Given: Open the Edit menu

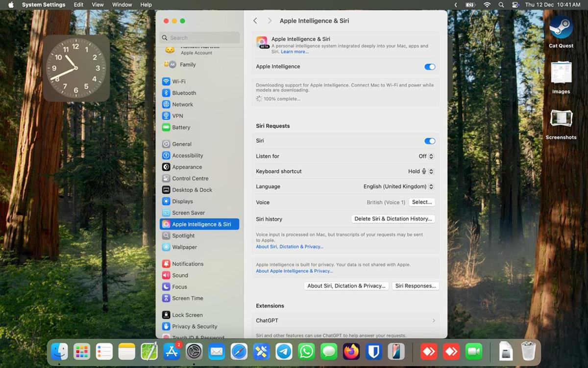Looking at the screenshot, I should (x=78, y=4).
